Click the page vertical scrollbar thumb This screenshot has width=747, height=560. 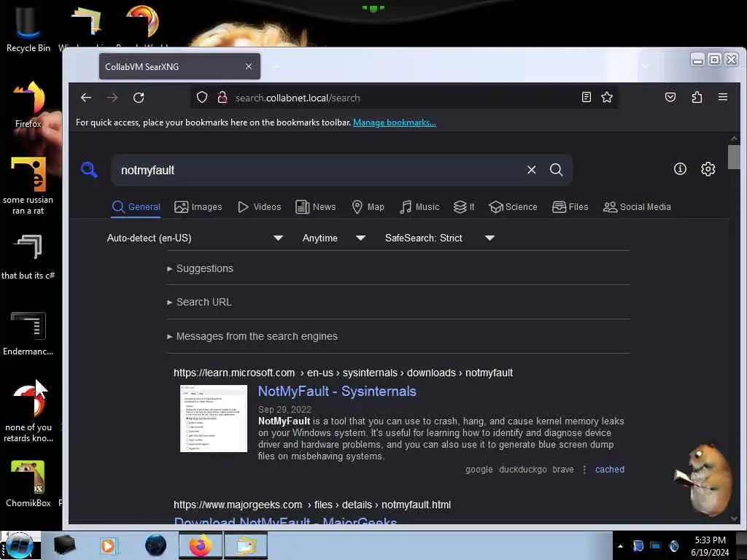(734, 157)
